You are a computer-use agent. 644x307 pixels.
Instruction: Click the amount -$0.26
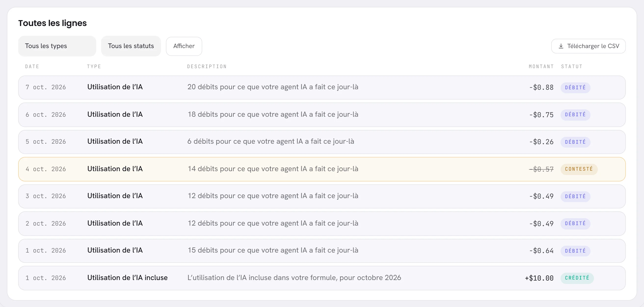click(x=541, y=142)
